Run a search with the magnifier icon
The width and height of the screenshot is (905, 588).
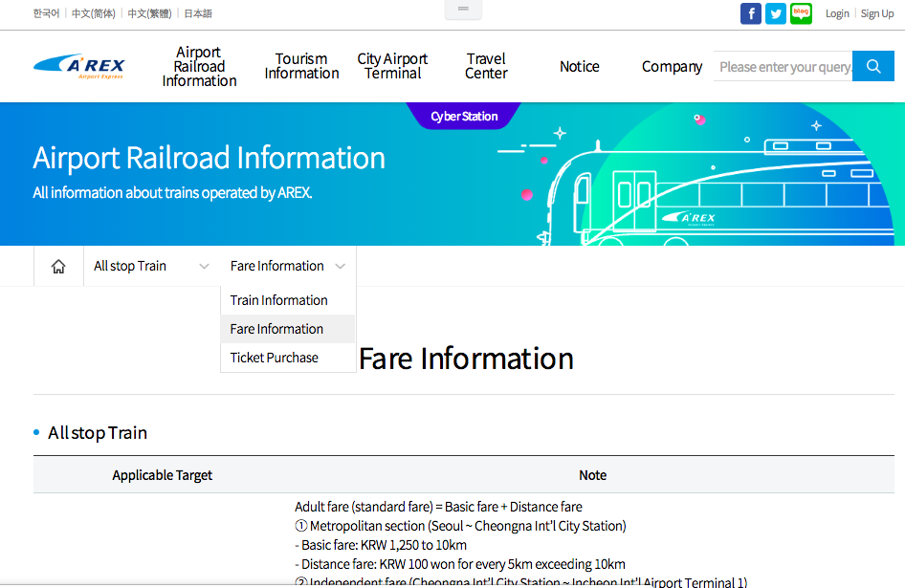coord(872,66)
